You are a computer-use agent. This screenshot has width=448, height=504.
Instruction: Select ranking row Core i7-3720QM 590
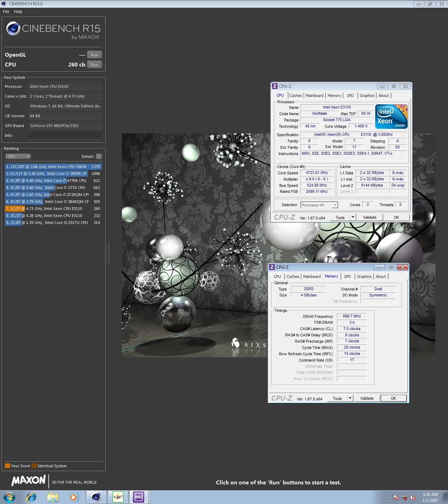[x=53, y=195]
